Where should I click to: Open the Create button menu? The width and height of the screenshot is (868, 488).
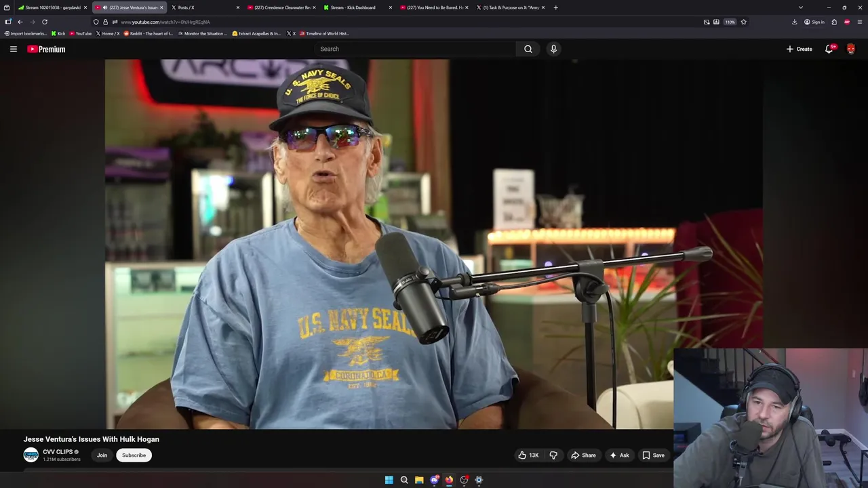tap(800, 49)
